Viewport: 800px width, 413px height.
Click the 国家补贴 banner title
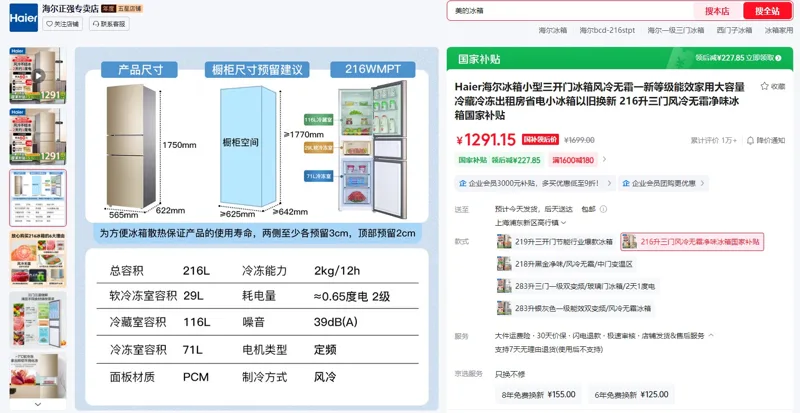479,59
